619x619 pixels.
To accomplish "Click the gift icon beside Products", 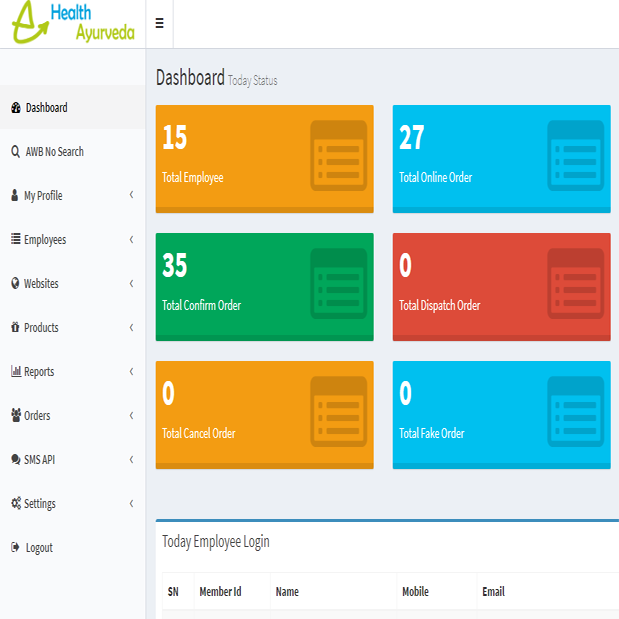I will [x=15, y=328].
